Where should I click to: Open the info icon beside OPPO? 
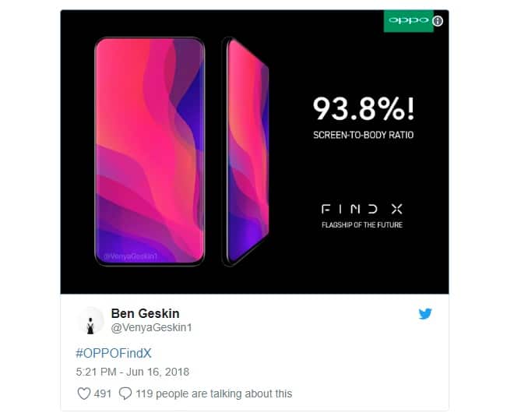coord(438,21)
